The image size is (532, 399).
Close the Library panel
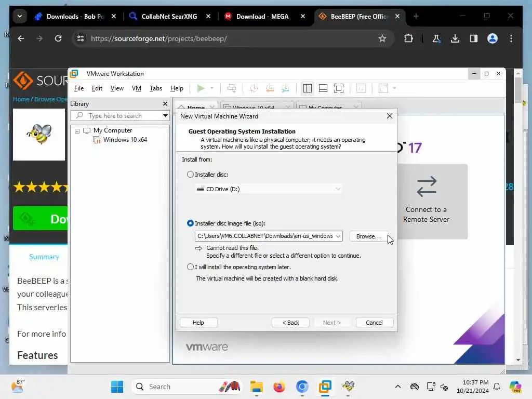pyautogui.click(x=165, y=104)
